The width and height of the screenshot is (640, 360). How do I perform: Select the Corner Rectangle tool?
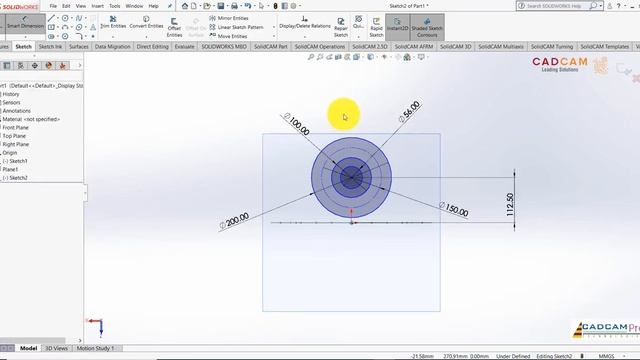[51, 27]
